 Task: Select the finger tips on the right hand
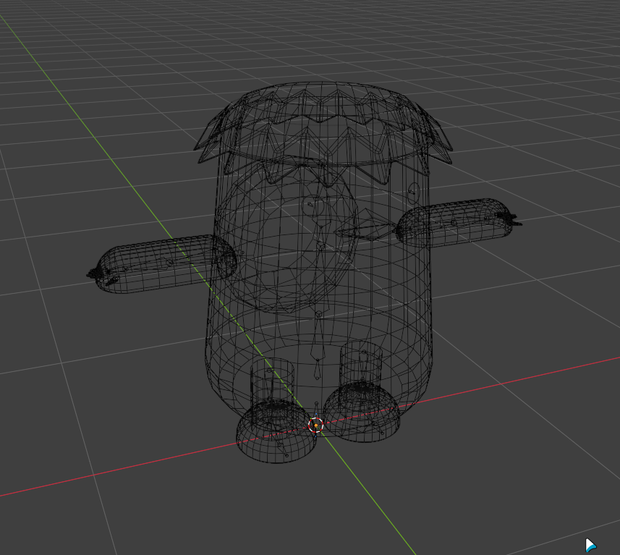[510, 220]
